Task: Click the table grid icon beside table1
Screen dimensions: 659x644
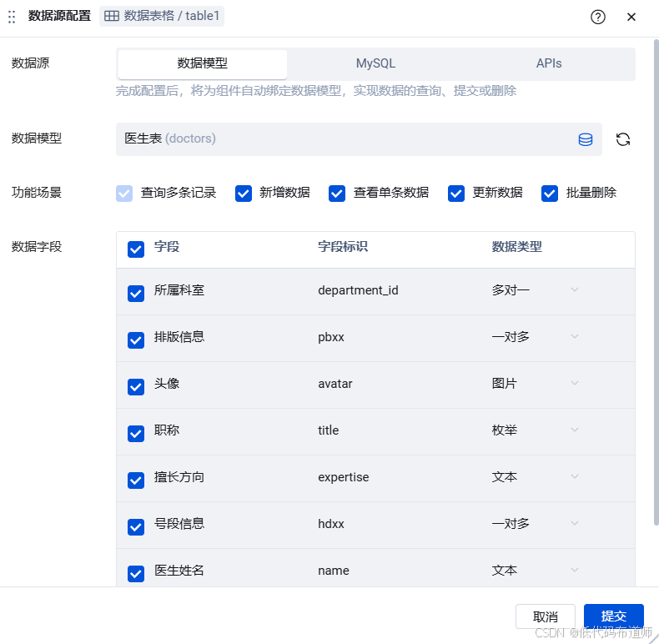Action: click(x=112, y=16)
